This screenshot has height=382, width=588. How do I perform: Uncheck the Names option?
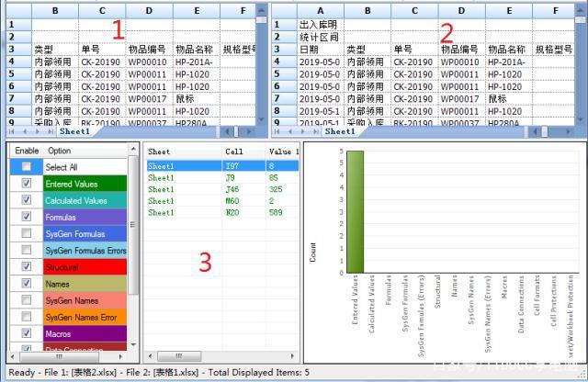(x=27, y=283)
